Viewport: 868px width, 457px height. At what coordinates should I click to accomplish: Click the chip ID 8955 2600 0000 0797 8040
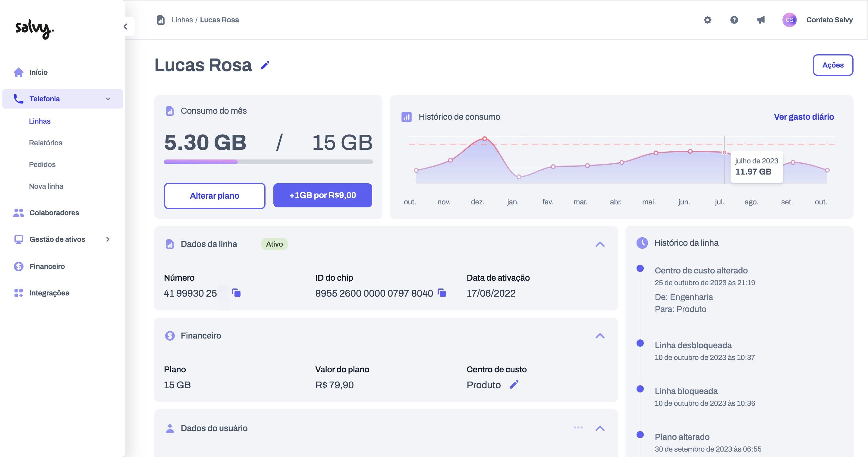[374, 293]
